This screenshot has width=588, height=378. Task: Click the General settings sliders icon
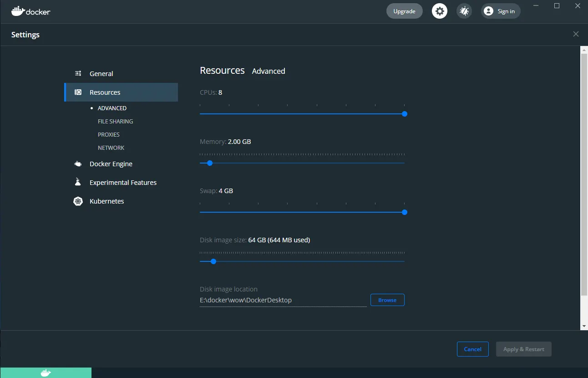78,73
